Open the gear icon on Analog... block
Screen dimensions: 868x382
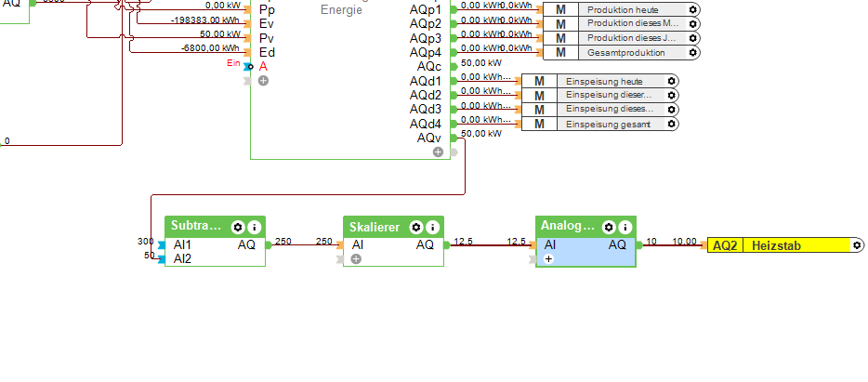click(609, 227)
